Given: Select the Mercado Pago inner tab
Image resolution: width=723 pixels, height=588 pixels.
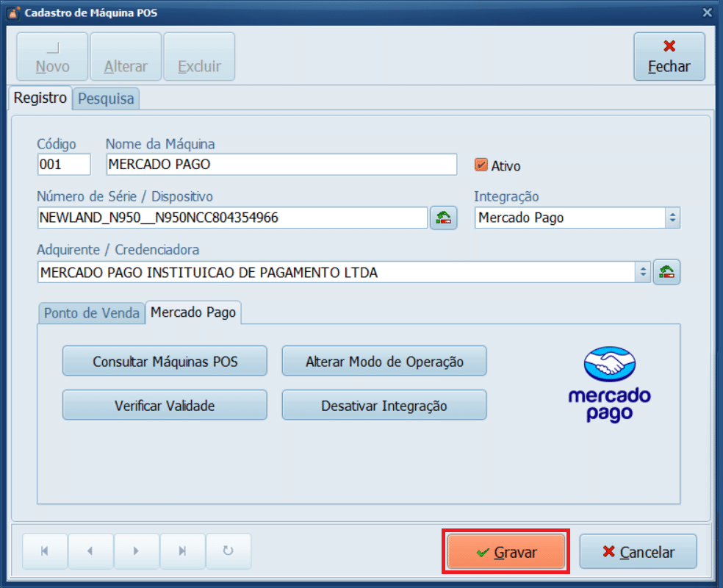Looking at the screenshot, I should tap(193, 312).
